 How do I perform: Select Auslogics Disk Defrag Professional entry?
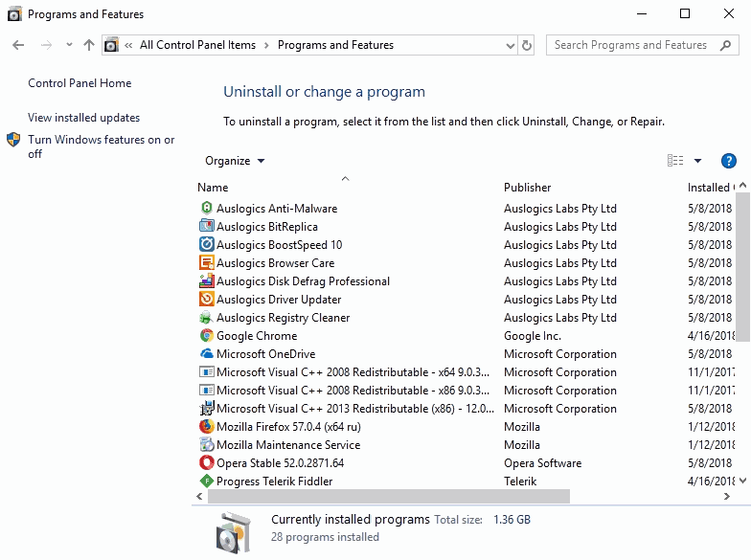tap(303, 281)
